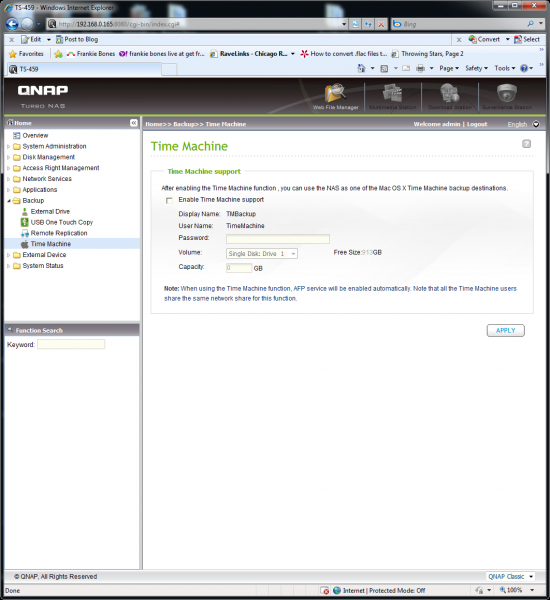This screenshot has height=600, width=550.
Task: Click the read mail icon
Action: (406, 68)
